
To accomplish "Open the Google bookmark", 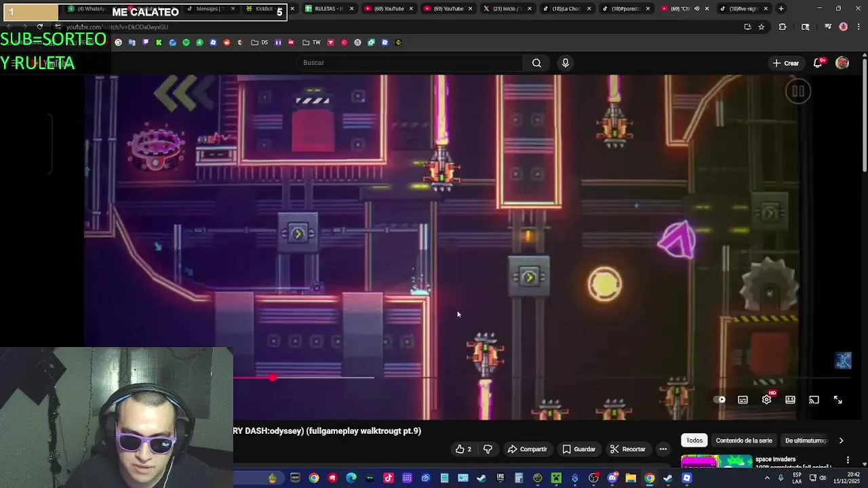I will [x=118, y=43].
